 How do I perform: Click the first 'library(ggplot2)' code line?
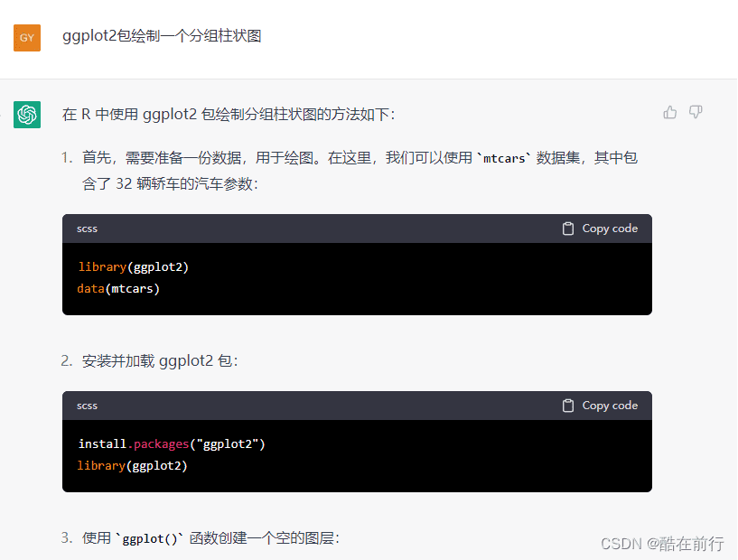point(133,266)
